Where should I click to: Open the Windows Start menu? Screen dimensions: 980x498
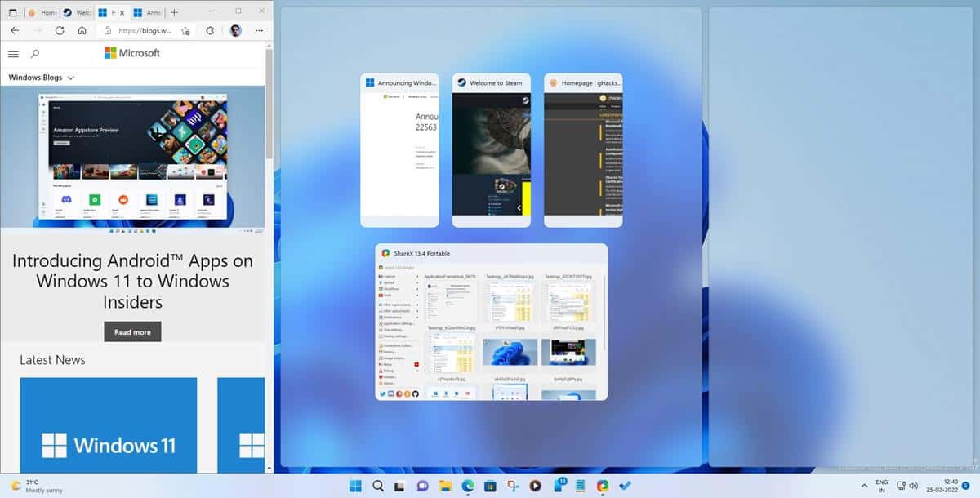click(356, 486)
